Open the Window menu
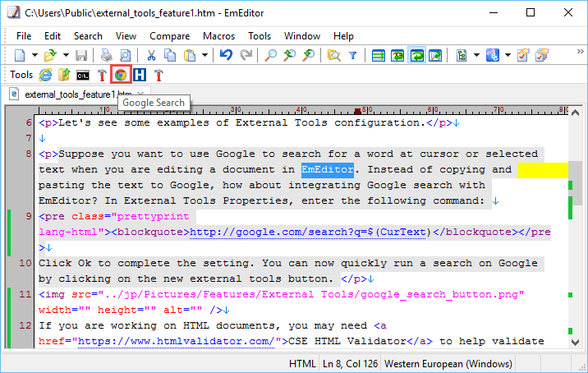This screenshot has height=373, width=588. (302, 36)
